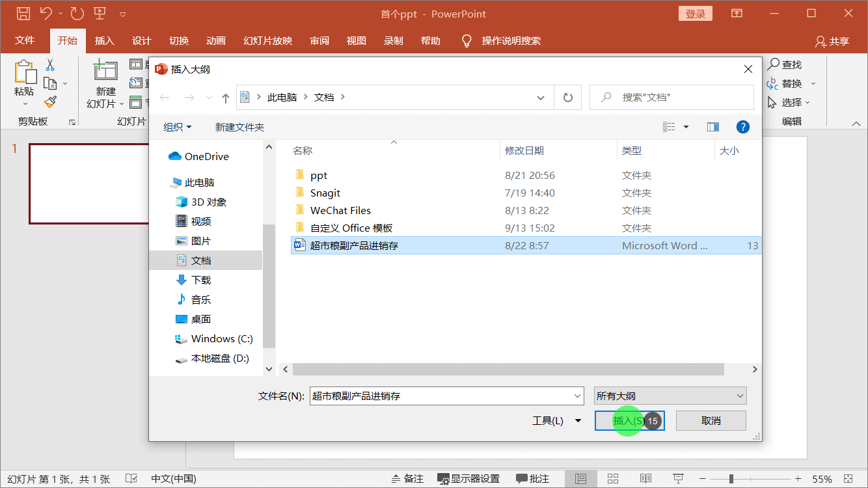Switch to the 视图 ribbon tab
The width and height of the screenshot is (868, 488).
[356, 40]
